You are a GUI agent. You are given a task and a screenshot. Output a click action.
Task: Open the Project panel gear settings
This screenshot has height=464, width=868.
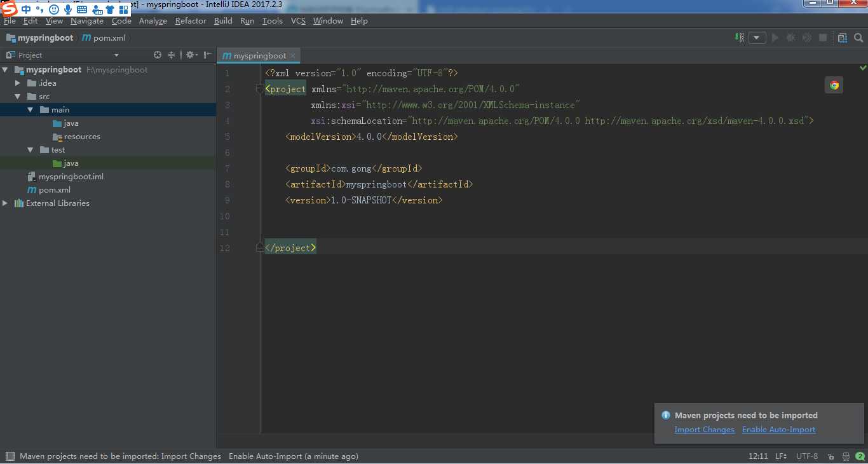(x=191, y=55)
